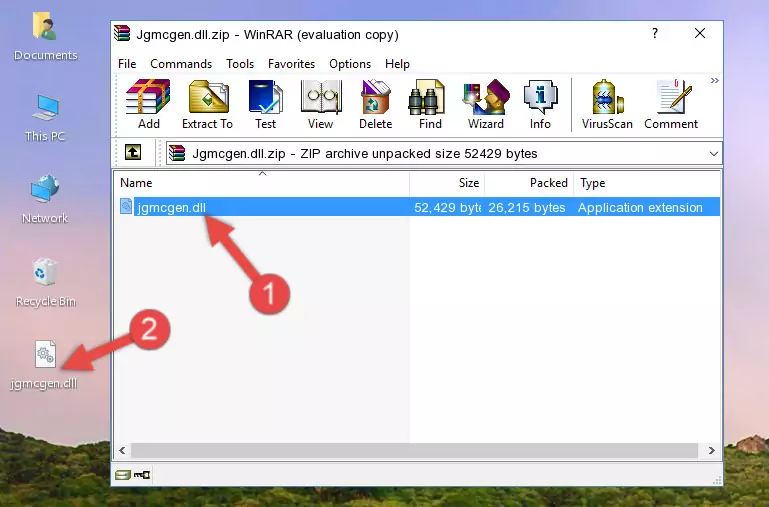The image size is (769, 507).
Task: Click the 26,215 bytes packed value
Action: coord(527,207)
